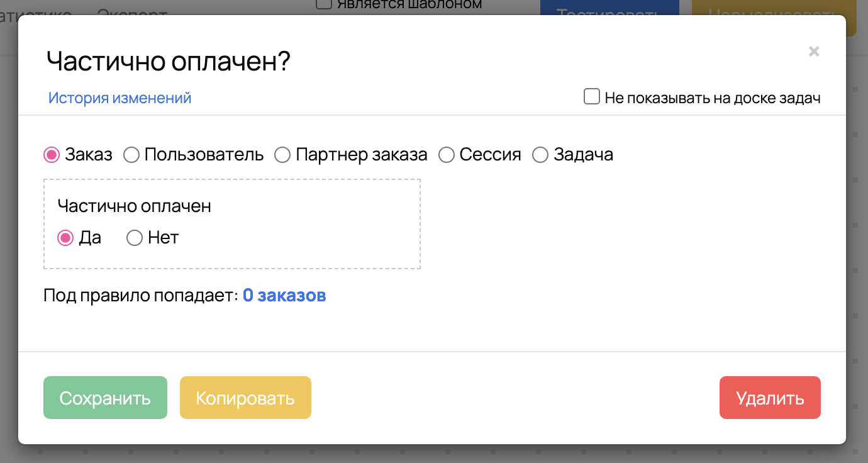Select the Задача radio option
868x463 pixels.
[x=540, y=155]
